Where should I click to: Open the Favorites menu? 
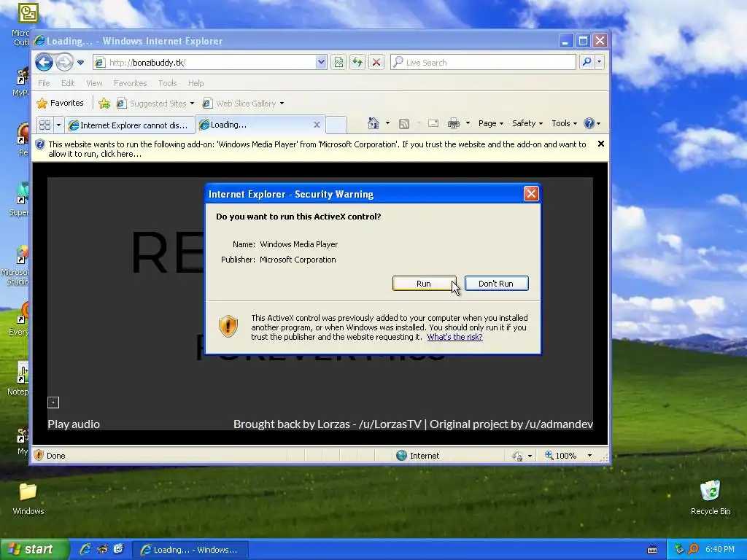[x=130, y=83]
